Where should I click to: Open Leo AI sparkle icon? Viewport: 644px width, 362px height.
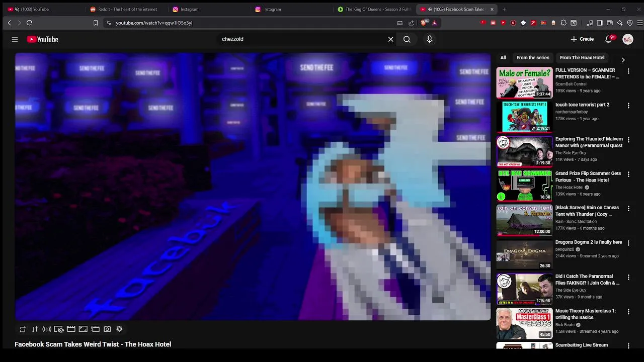(x=620, y=23)
